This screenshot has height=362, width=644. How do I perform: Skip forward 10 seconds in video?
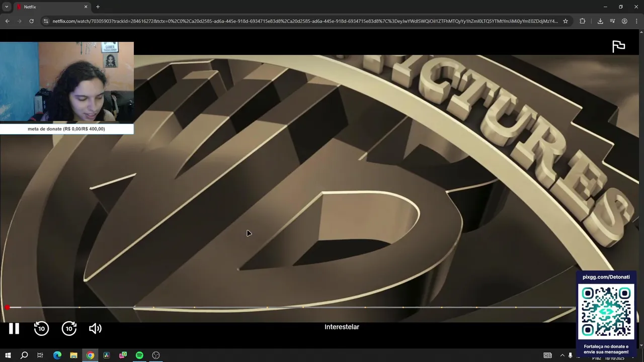pos(69,328)
